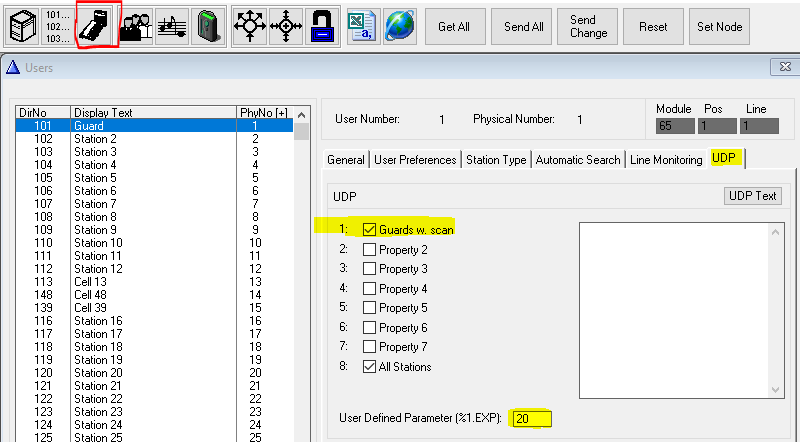Select the UDP tab

point(724,158)
